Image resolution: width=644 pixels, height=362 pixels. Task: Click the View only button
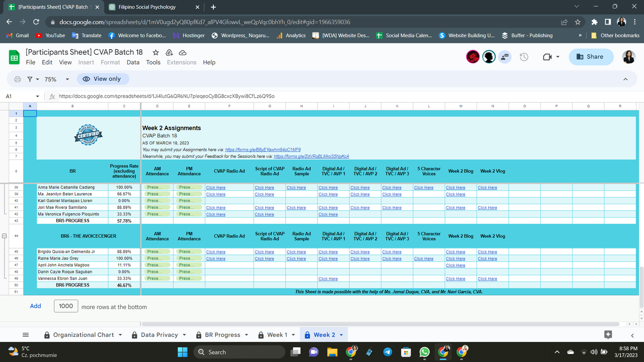pos(103,79)
